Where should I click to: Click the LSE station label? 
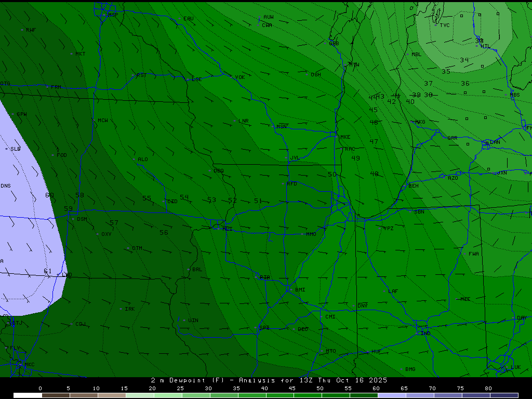coord(197,79)
